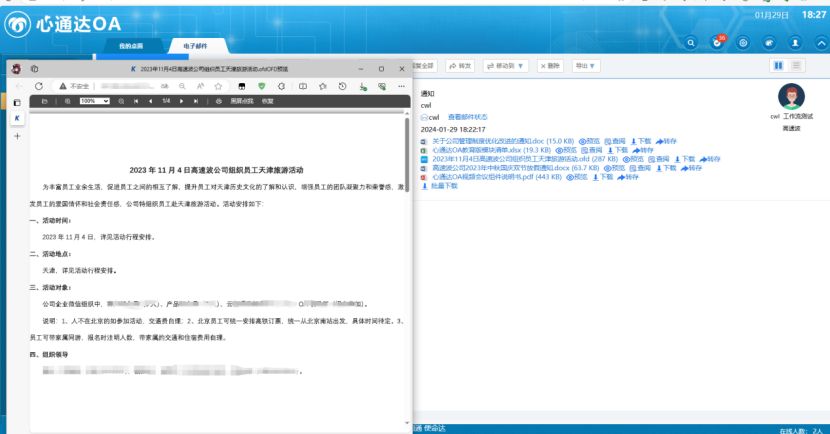Click the user profile icon in header

[794, 43]
